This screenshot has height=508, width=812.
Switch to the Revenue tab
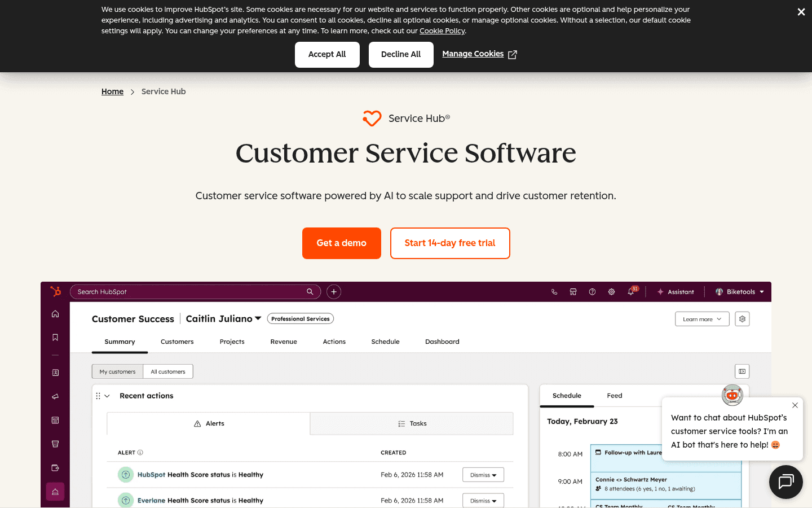tap(284, 341)
